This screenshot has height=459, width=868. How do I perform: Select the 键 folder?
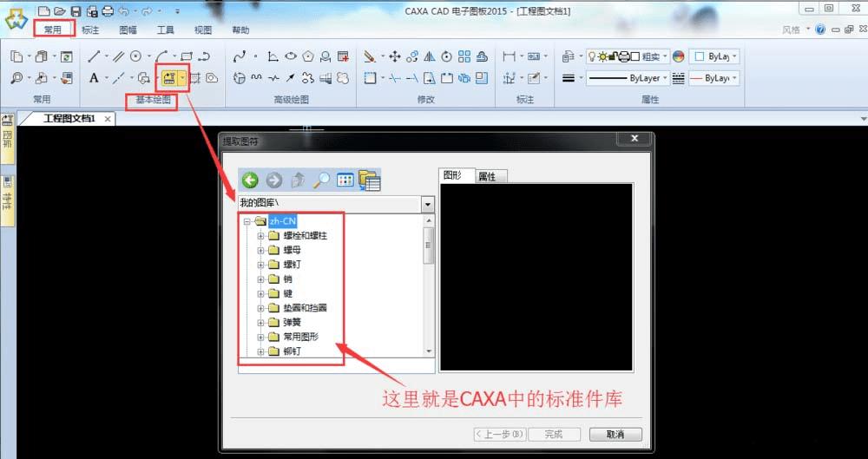pyautogui.click(x=288, y=293)
